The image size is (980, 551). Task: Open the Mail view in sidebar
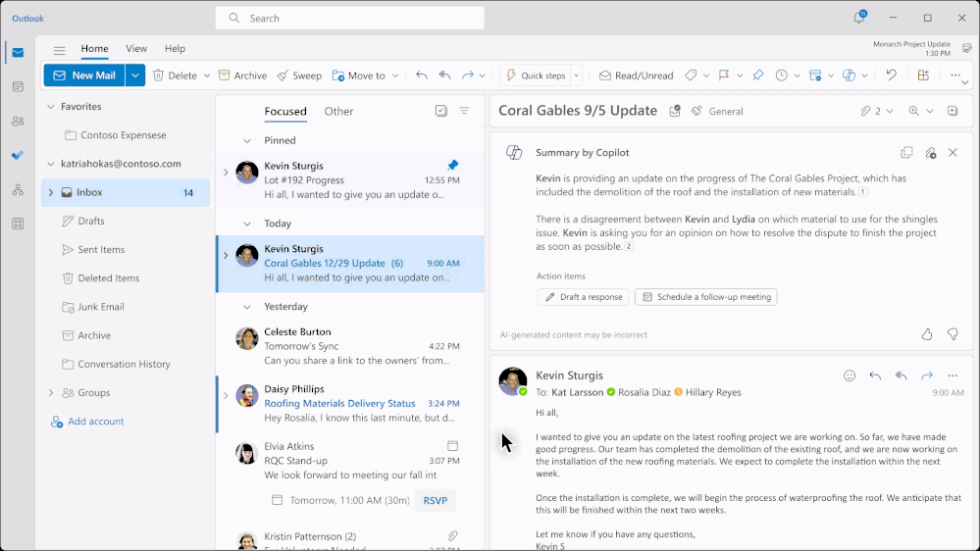18,53
